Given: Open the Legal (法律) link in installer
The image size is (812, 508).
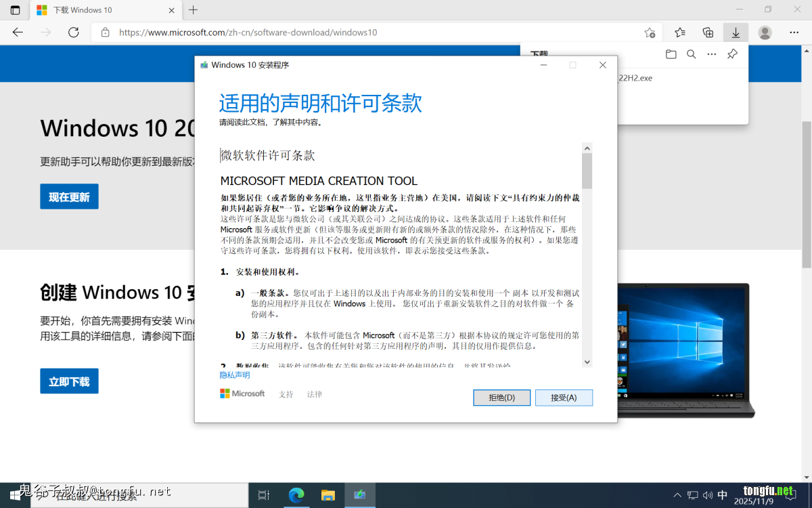Looking at the screenshot, I should [x=315, y=394].
